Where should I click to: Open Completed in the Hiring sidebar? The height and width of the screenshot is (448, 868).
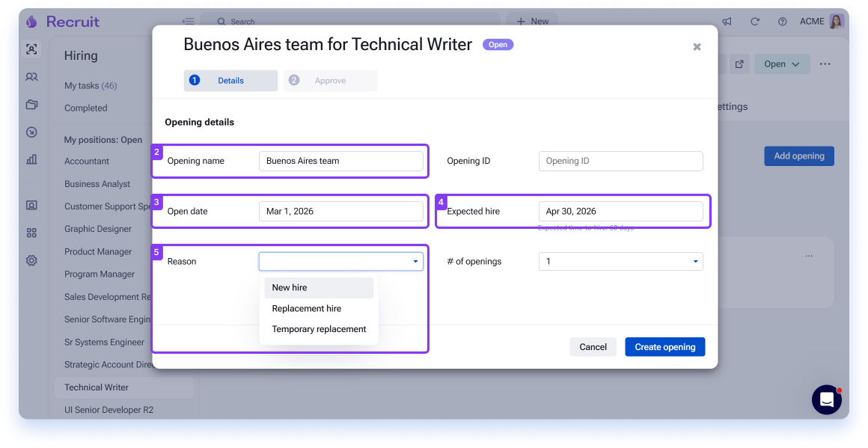coord(86,108)
